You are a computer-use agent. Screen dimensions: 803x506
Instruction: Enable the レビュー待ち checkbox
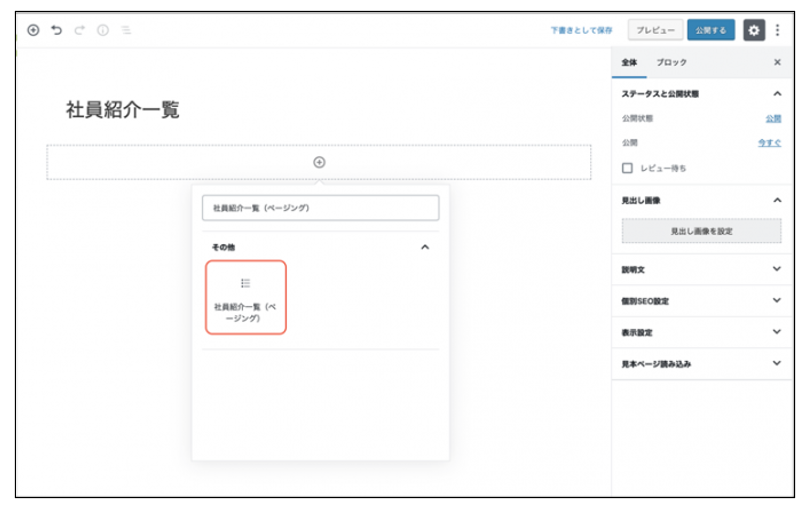[x=627, y=168]
